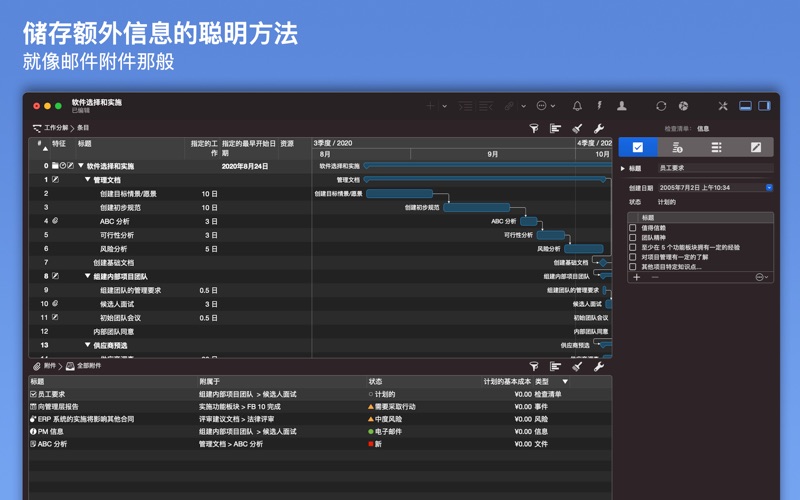
Task: Tick the 对项目管理有一定的了解 checkbox
Action: (633, 257)
